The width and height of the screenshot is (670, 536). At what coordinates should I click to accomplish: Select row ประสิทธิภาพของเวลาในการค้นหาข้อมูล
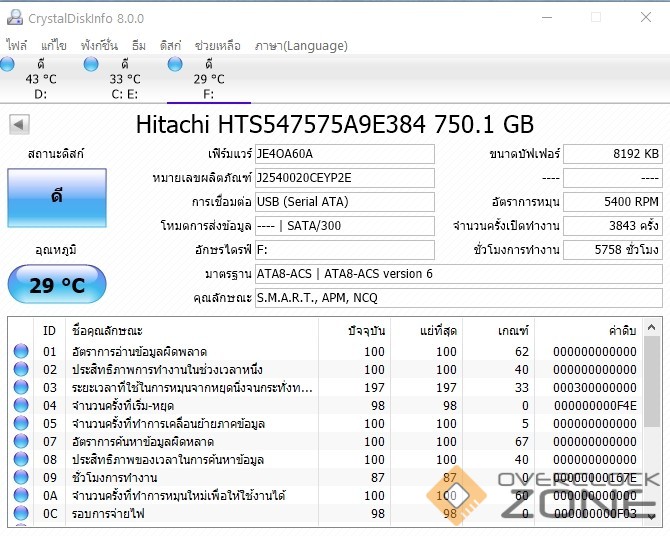325,459
